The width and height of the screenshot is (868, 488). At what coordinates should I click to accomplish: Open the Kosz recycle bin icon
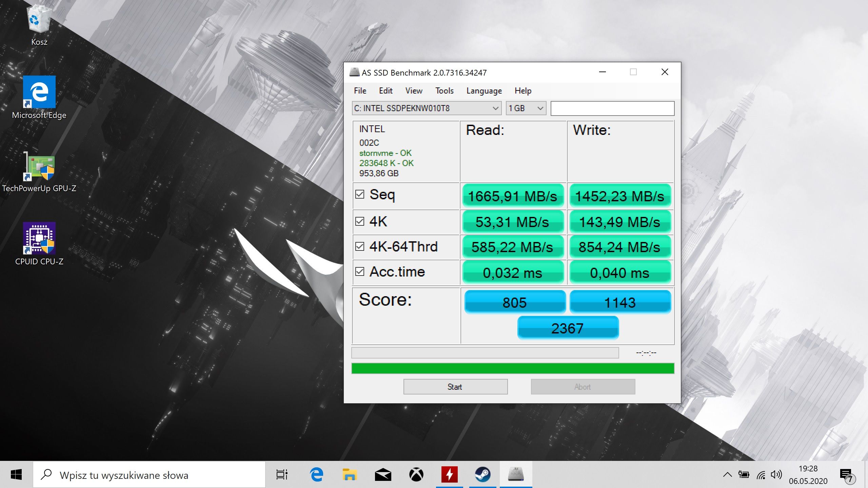coord(39,24)
